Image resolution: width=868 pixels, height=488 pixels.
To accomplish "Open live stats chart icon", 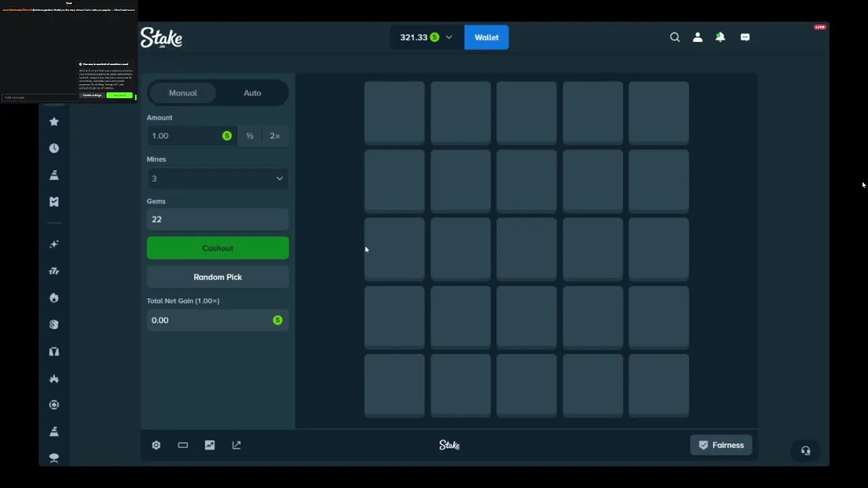I will point(210,445).
